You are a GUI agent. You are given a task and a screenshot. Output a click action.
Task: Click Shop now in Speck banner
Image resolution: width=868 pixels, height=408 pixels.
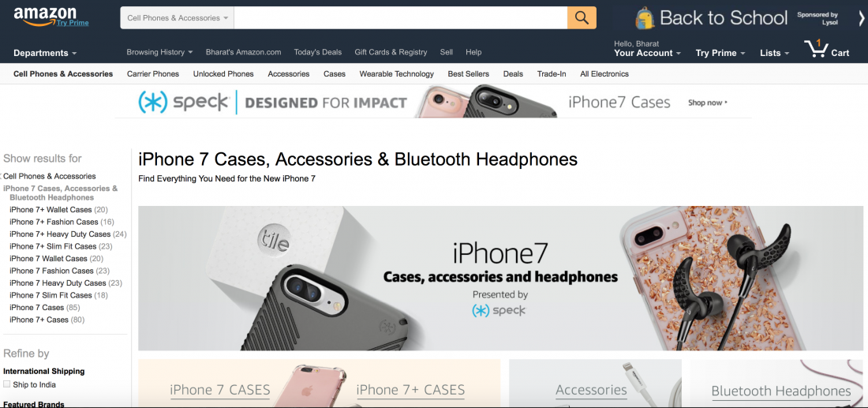[x=708, y=103]
